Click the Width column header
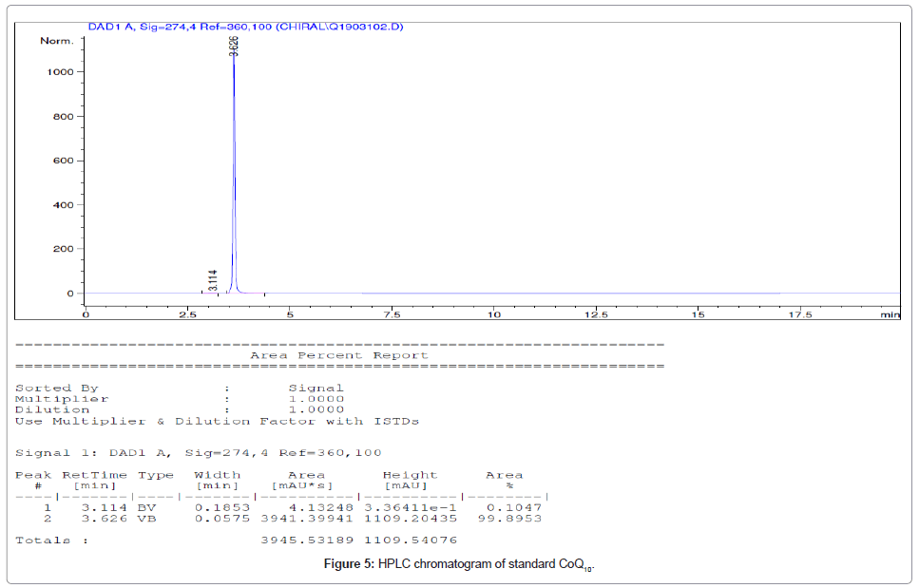 [218, 475]
